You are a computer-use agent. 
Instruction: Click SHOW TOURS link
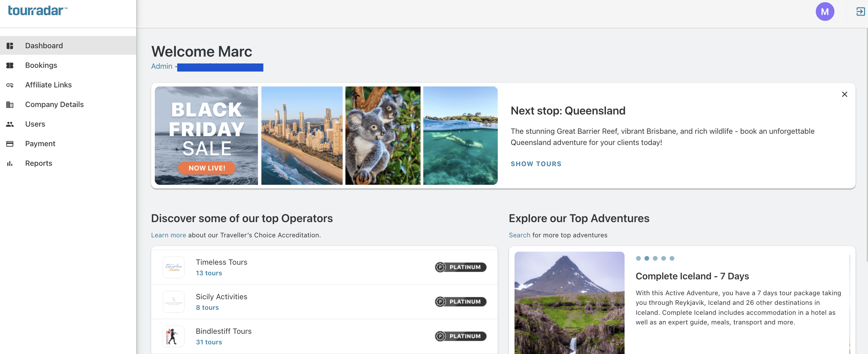(x=536, y=164)
